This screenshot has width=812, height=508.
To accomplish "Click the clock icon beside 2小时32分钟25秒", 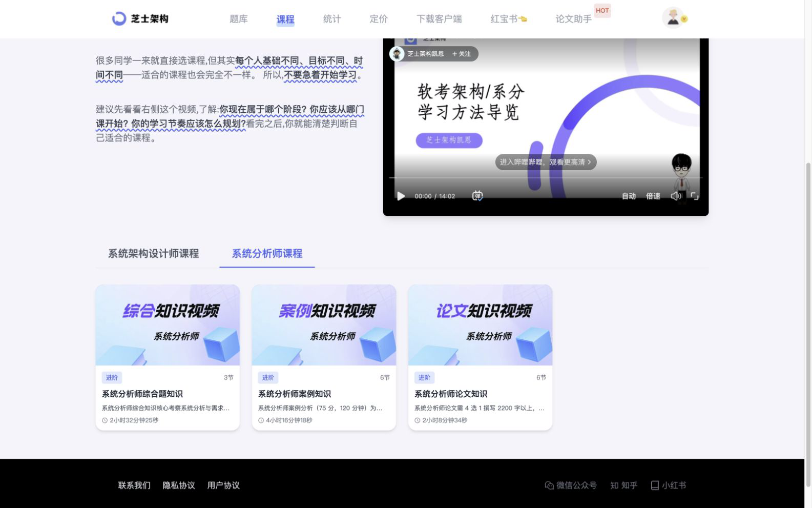I will click(x=105, y=420).
